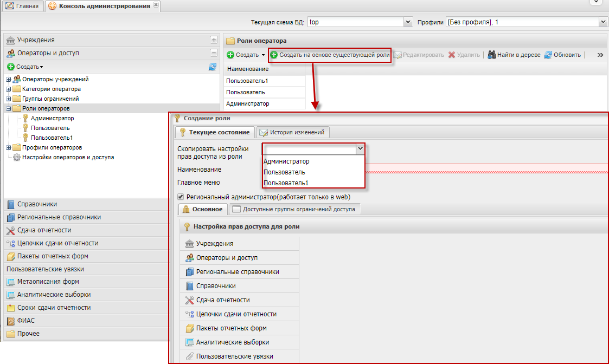
Task: Toggle the Региональный администратор checkbox
Action: tap(181, 197)
